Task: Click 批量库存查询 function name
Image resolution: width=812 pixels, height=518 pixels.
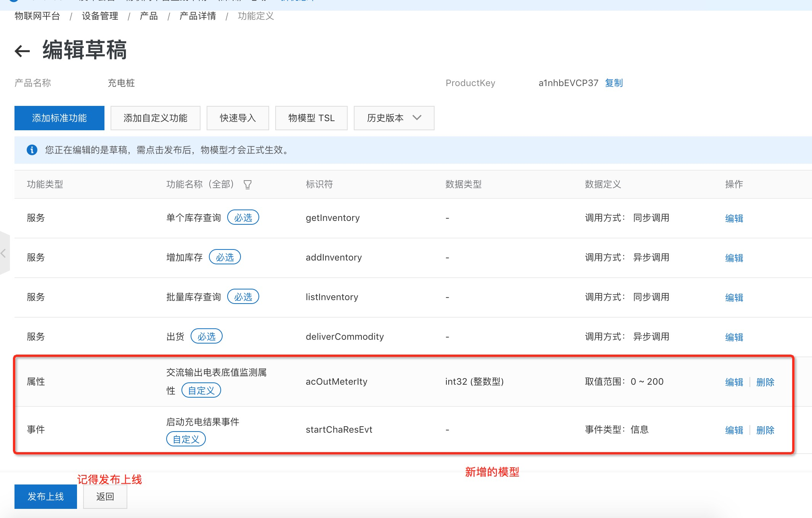Action: pyautogui.click(x=194, y=297)
